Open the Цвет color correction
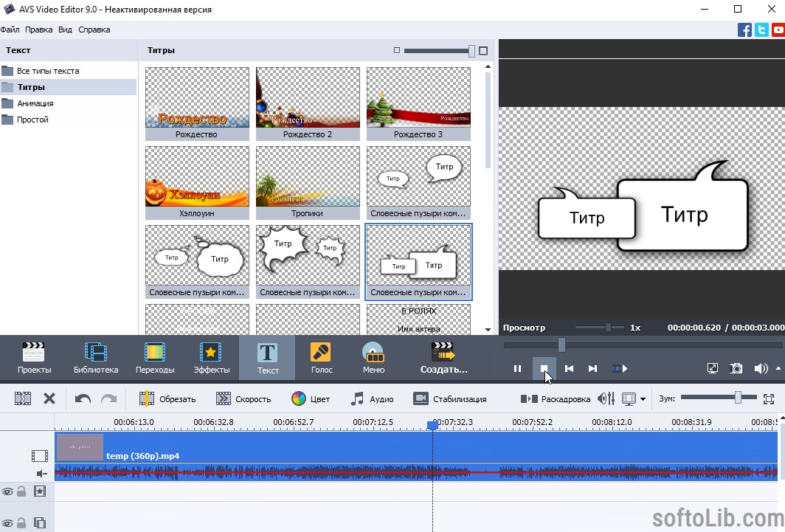The width and height of the screenshot is (785, 532). 311,399
